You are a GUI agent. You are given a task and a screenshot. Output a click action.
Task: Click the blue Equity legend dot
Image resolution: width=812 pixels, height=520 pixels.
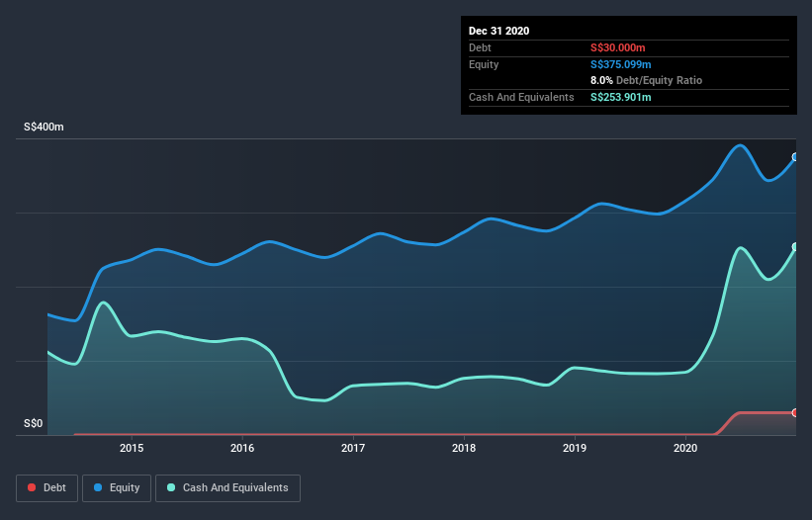98,487
